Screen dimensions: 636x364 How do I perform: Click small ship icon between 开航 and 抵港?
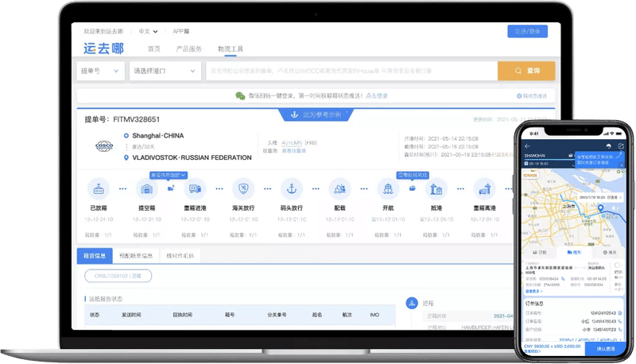coord(412,188)
